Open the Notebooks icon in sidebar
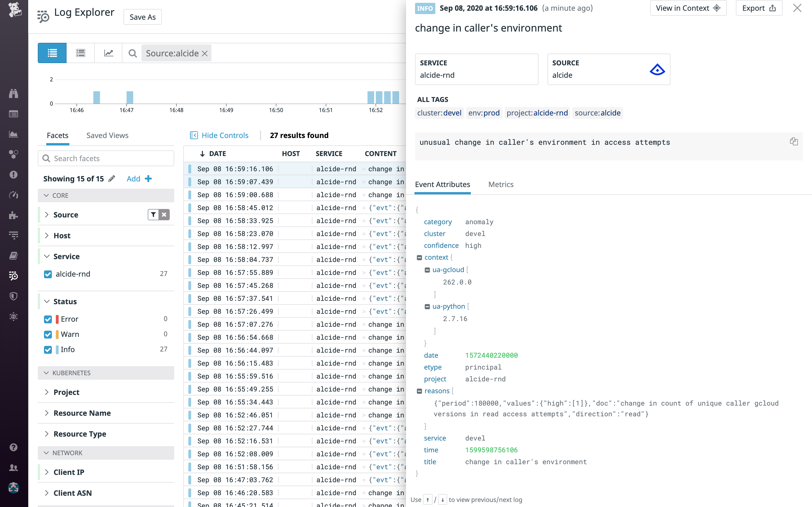The height and width of the screenshot is (507, 812). [14, 255]
